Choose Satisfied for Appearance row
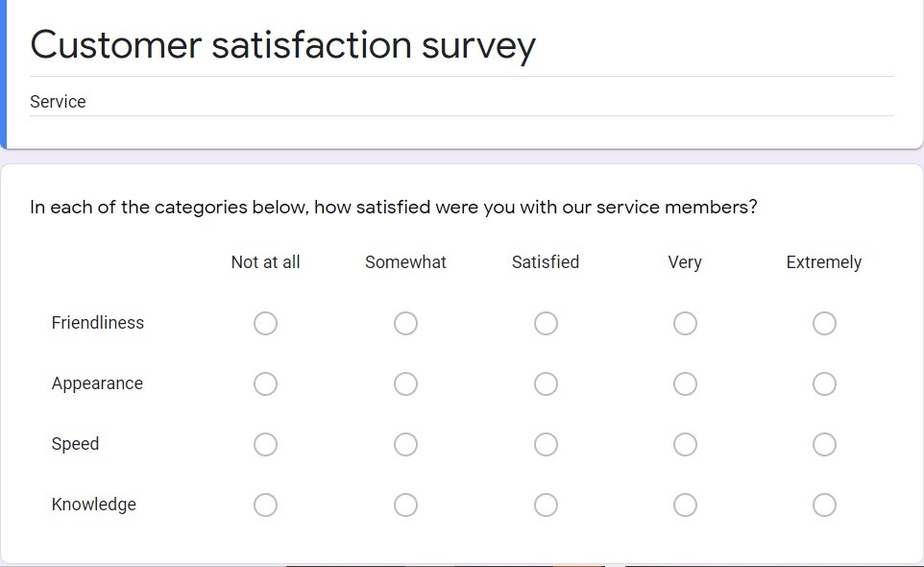Screen dimensions: 924x567 coord(546,384)
